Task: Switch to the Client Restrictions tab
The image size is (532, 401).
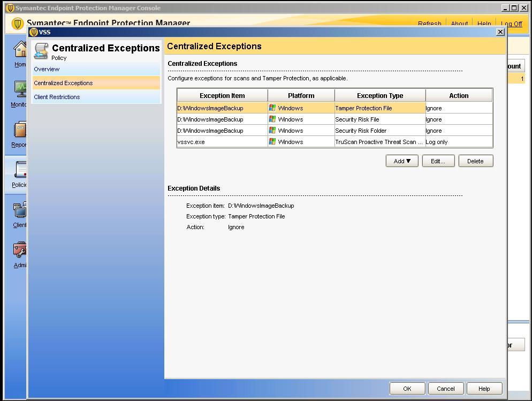Action: [x=57, y=97]
